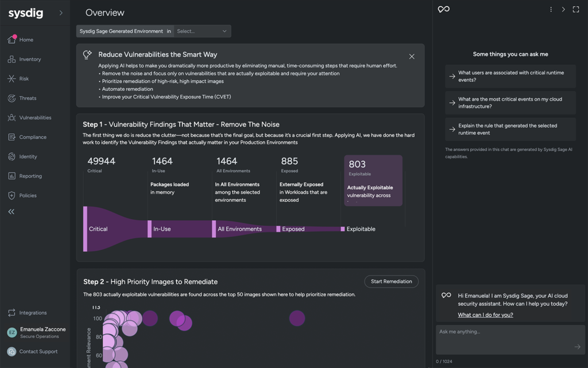This screenshot has width=588, height=368.
Task: Click the Start Remediation button
Action: click(x=391, y=281)
